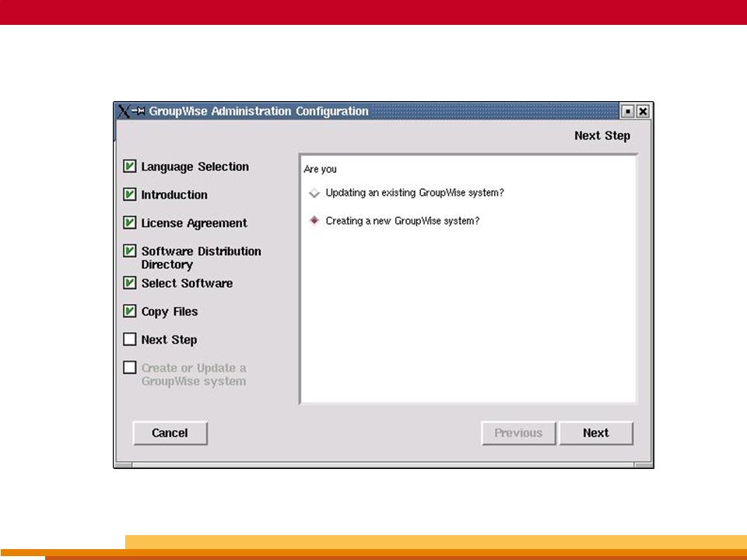Click the Select Software step checkbox

coord(130,283)
